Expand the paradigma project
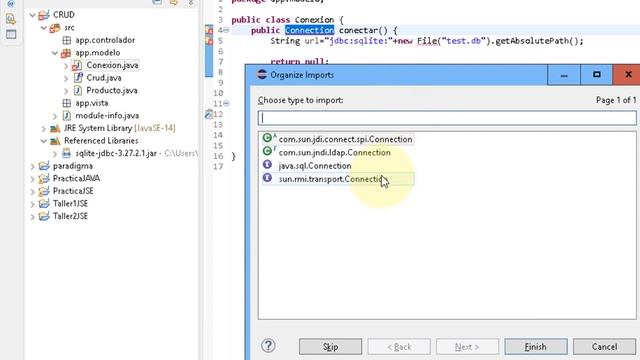The height and width of the screenshot is (360, 640). point(32,167)
